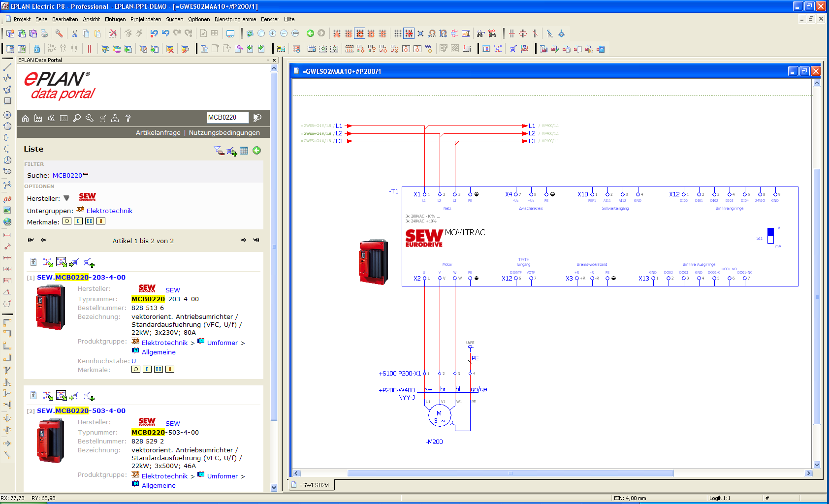
Task: Expand the Hersteller dropdown arrow
Action: (66, 198)
